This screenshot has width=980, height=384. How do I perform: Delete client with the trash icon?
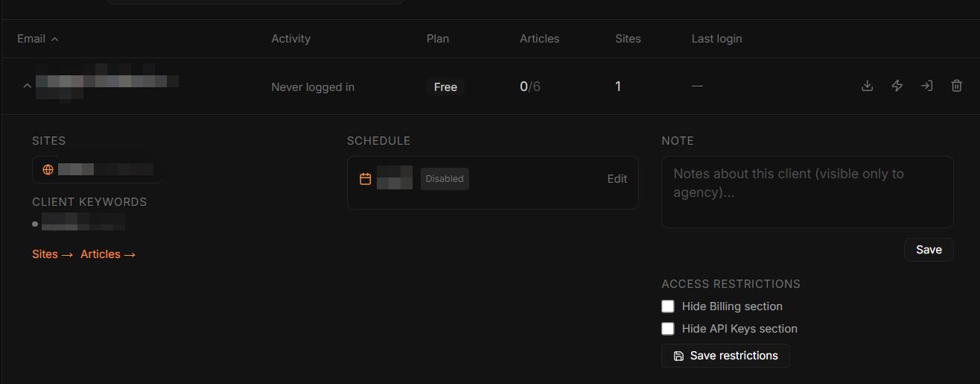pyautogui.click(x=957, y=86)
